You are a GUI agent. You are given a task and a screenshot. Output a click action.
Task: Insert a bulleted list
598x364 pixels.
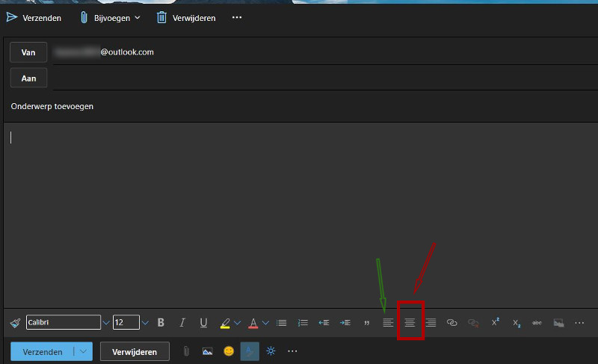(x=282, y=323)
